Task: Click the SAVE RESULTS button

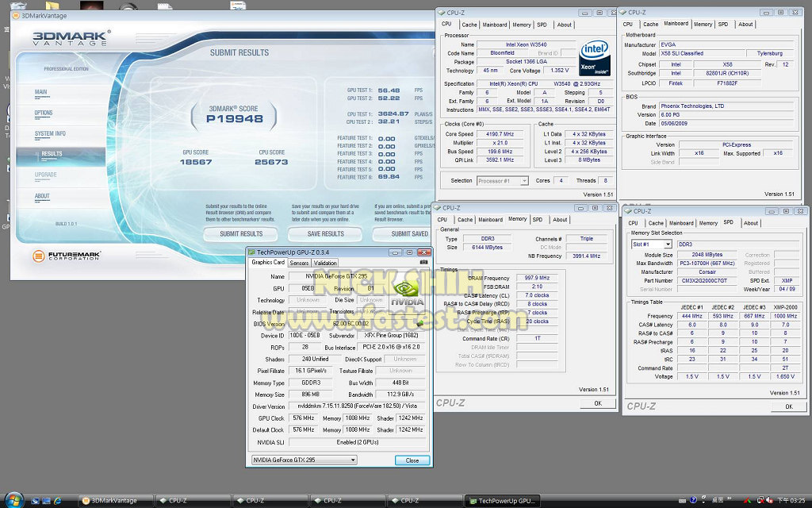Action: [325, 233]
